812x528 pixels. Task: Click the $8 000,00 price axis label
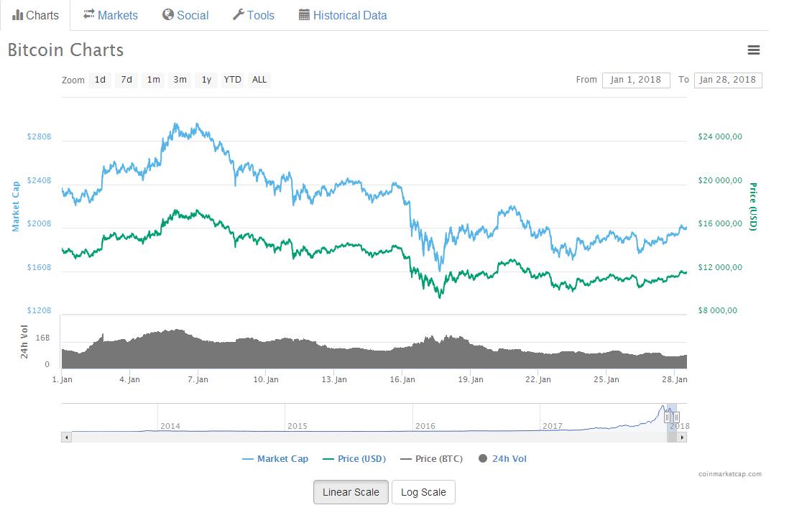click(x=717, y=310)
